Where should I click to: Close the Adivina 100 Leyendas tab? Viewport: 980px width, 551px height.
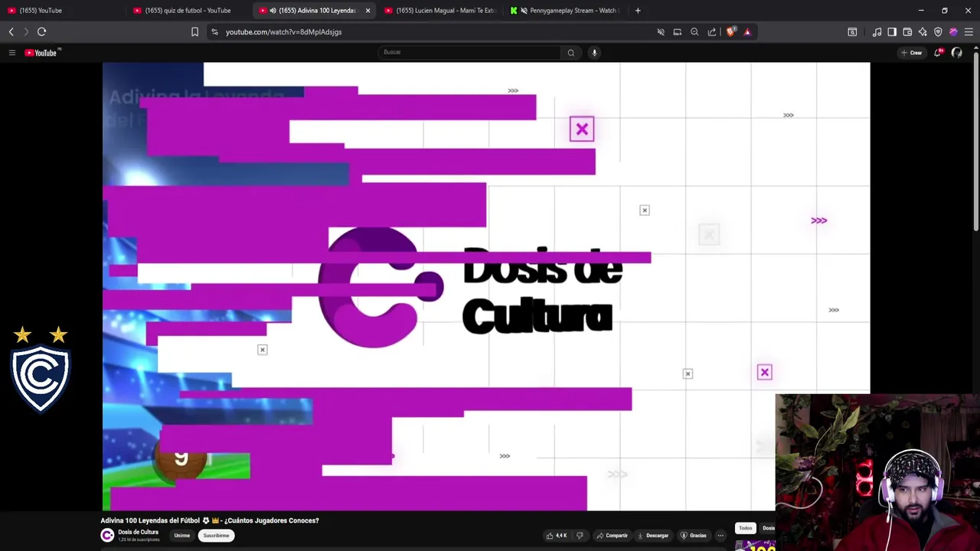coord(367,11)
